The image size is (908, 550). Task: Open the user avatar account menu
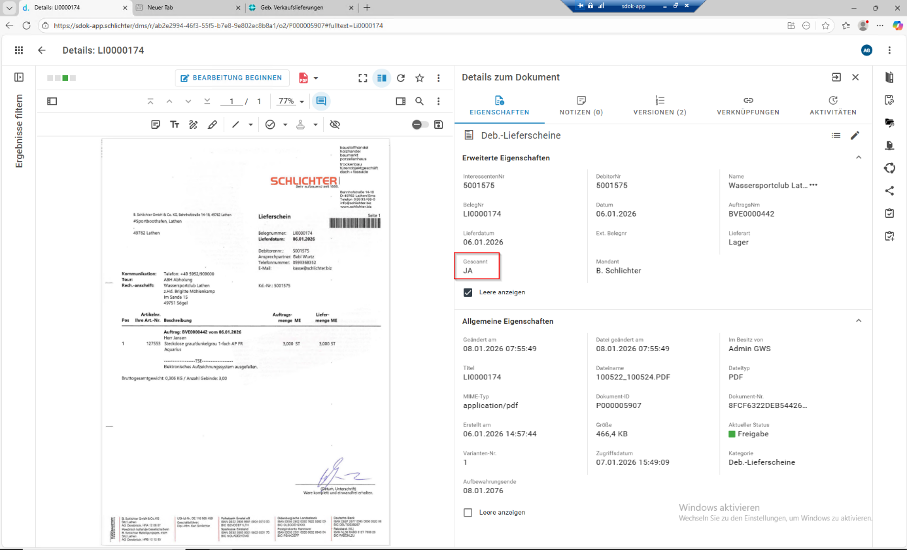866,50
